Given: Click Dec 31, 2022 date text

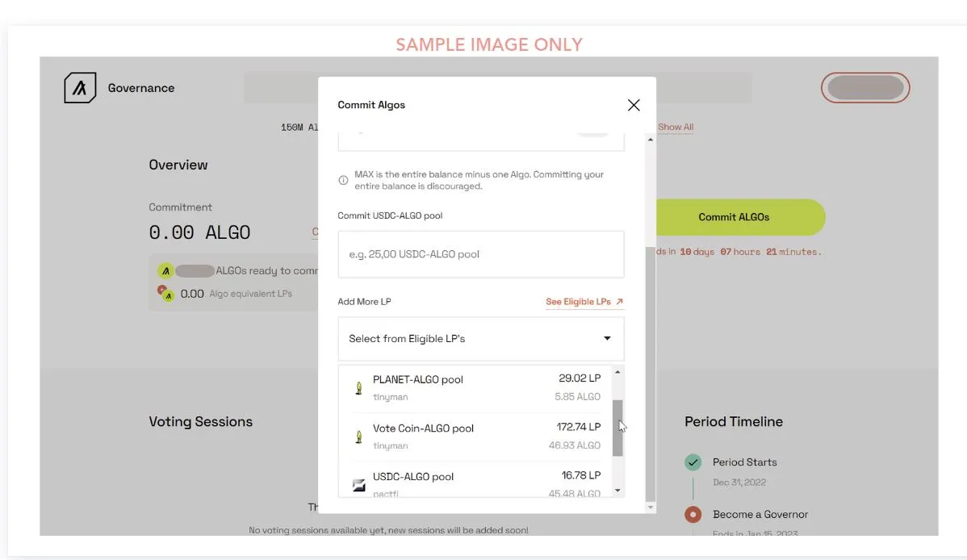Looking at the screenshot, I should pos(739,483).
